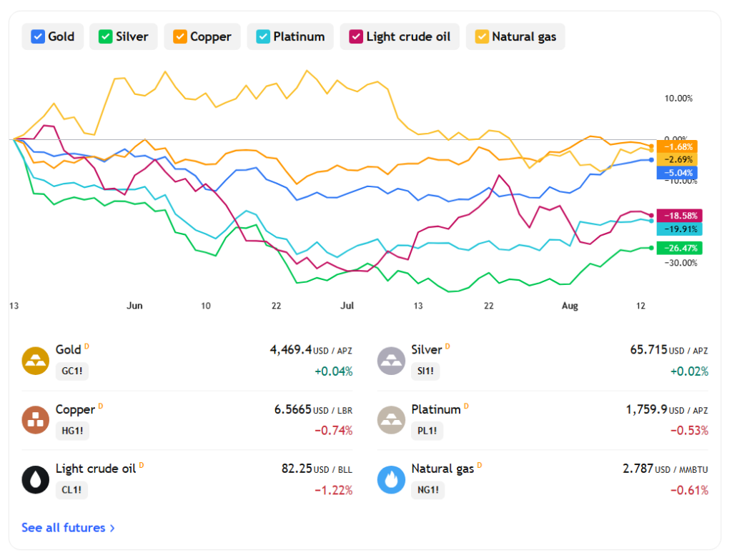This screenshot has height=560, width=732.
Task: Open the Copper futures name link
Action: (75, 409)
